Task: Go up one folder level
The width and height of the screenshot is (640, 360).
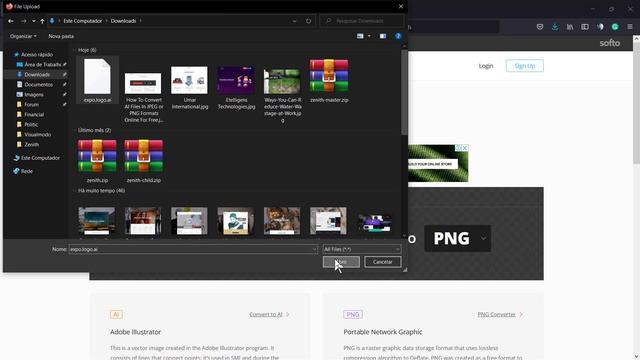Action: [x=42, y=21]
